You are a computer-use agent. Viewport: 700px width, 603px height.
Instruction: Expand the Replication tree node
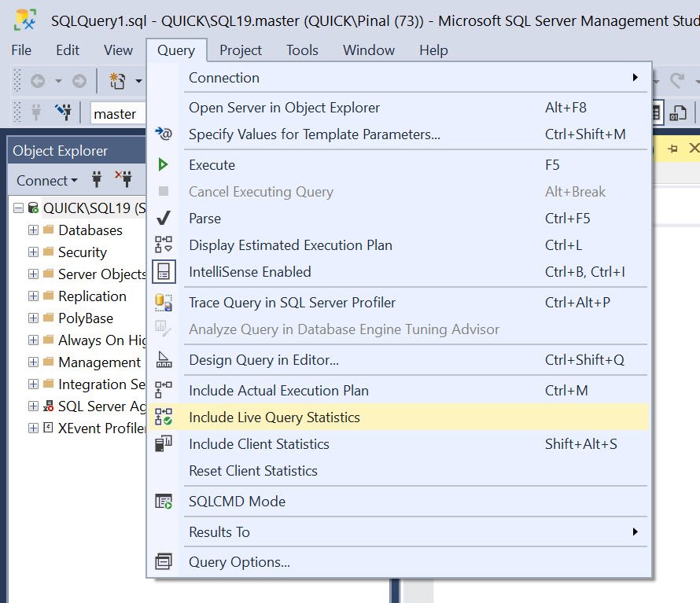pyautogui.click(x=33, y=296)
